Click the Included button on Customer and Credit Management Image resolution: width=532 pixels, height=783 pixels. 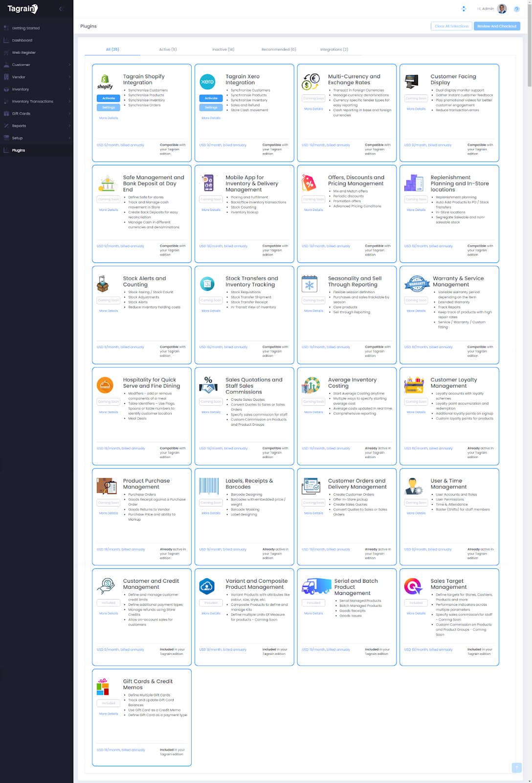[x=109, y=603]
